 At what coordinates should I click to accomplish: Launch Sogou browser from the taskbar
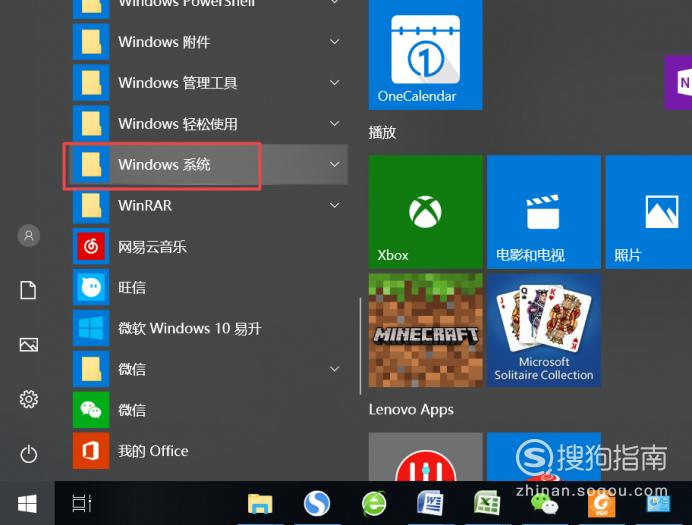click(x=317, y=503)
